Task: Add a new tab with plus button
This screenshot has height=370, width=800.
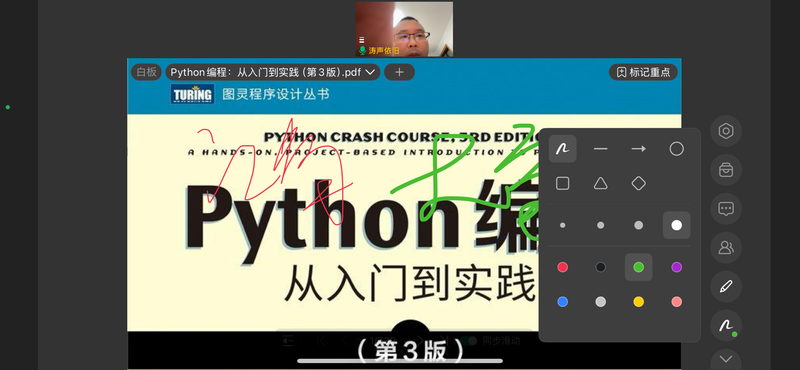Action: tap(399, 72)
